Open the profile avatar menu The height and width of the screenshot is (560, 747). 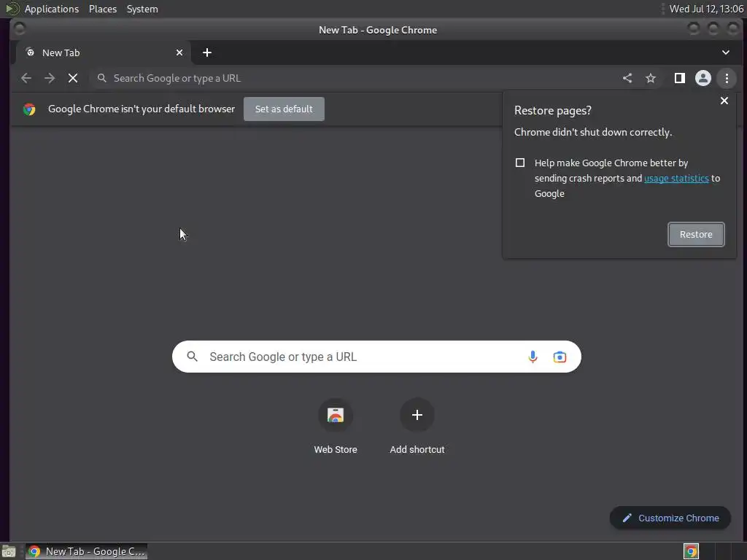pyautogui.click(x=703, y=78)
